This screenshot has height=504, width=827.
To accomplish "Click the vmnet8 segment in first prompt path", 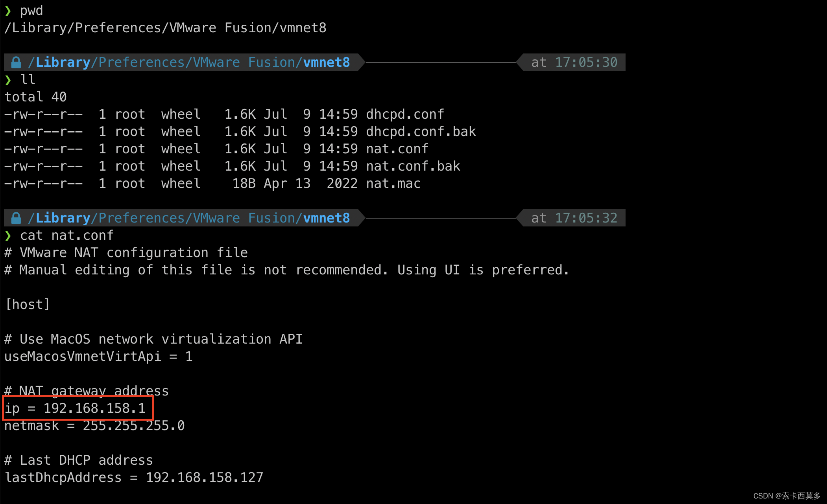I will (x=327, y=62).
